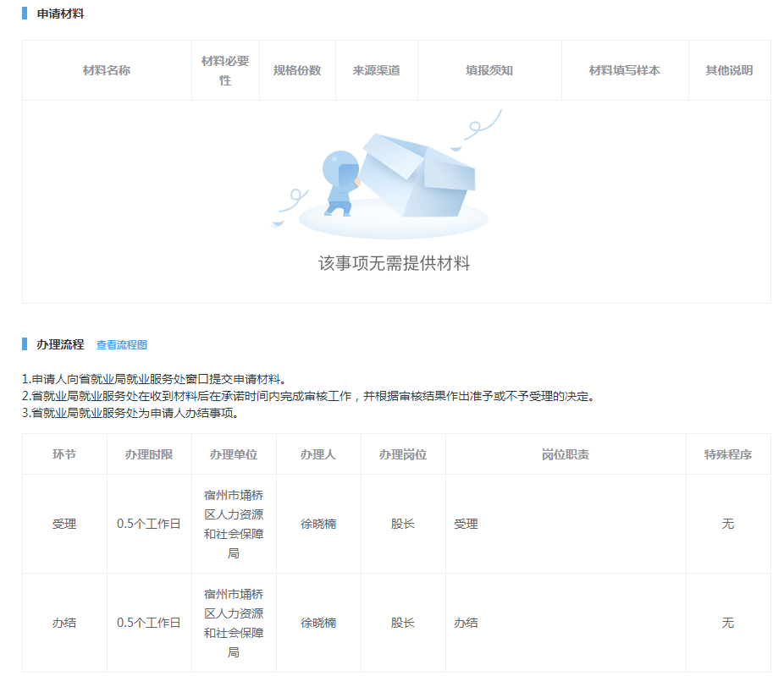Click the 来源渠道 column header
784x676 pixels.
click(376, 70)
